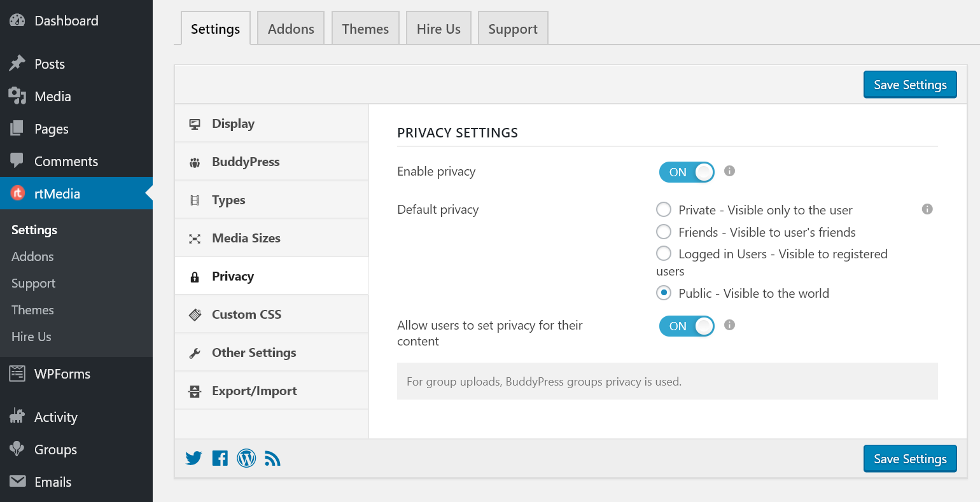980x502 pixels.
Task: Click the lock icon on Privacy tab
Action: 195,275
